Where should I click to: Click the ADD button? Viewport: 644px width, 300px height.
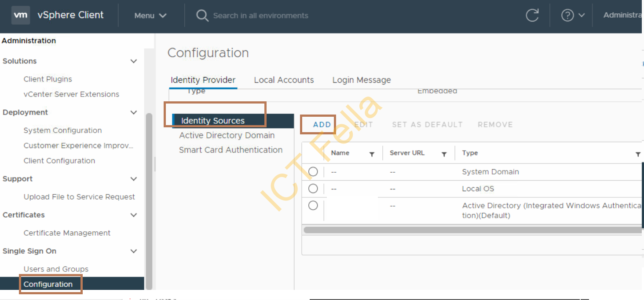click(x=322, y=125)
